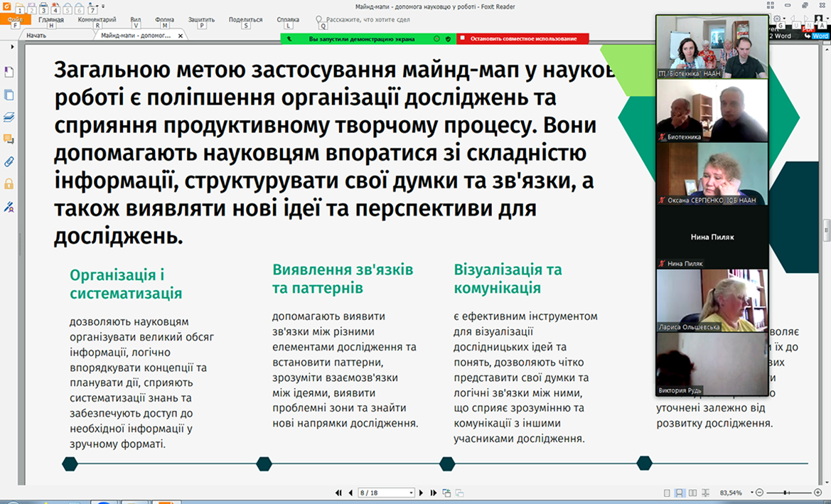Select the Лариса Ольшевська video tile
The width and height of the screenshot is (831, 504).
pyautogui.click(x=712, y=301)
